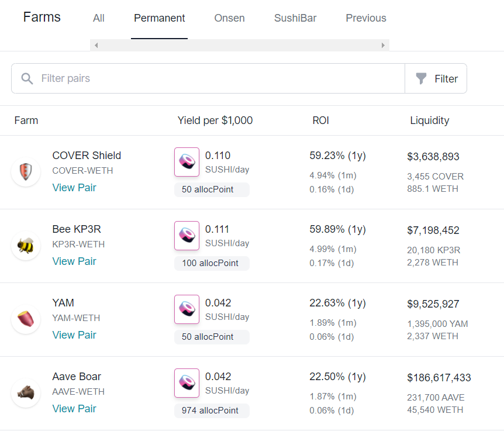Select the YAM farm name
The image size is (504, 431).
click(63, 303)
